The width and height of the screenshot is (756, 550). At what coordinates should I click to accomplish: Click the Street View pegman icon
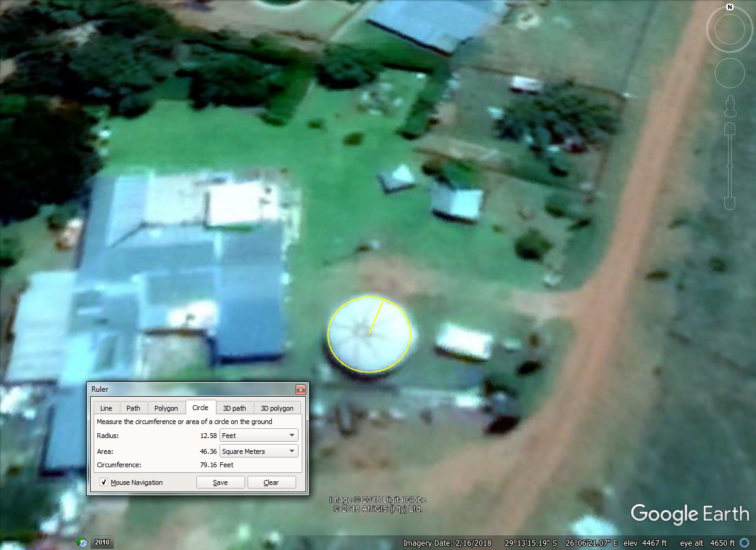pyautogui.click(x=730, y=107)
